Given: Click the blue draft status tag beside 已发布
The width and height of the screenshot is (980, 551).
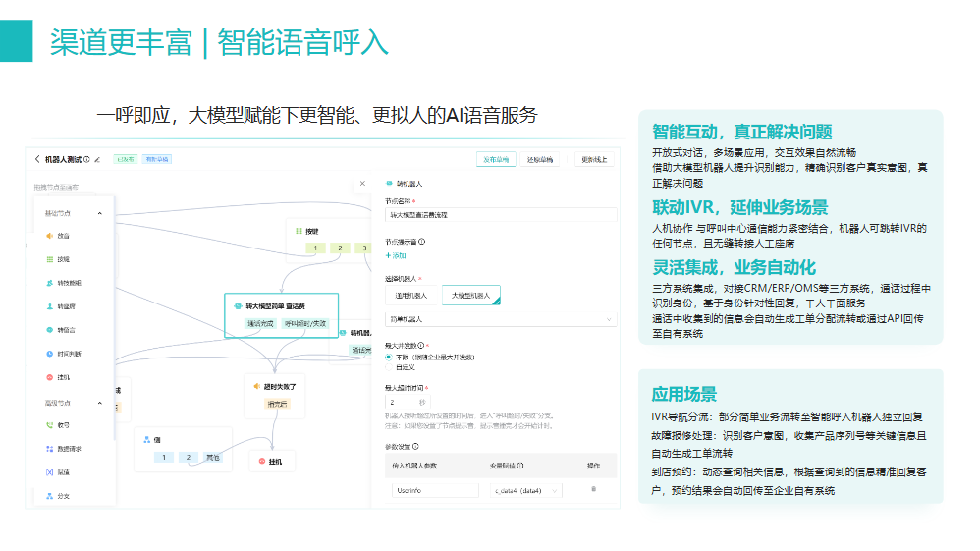Looking at the screenshot, I should (157, 159).
